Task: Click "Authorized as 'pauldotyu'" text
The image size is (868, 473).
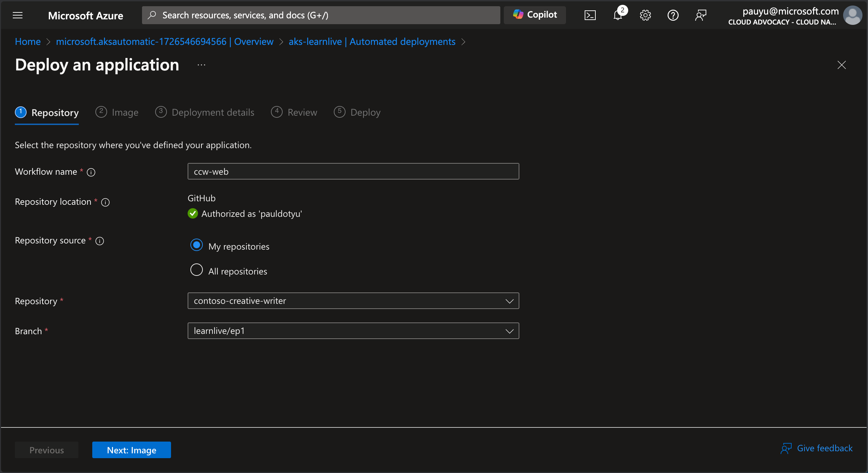Action: click(252, 214)
